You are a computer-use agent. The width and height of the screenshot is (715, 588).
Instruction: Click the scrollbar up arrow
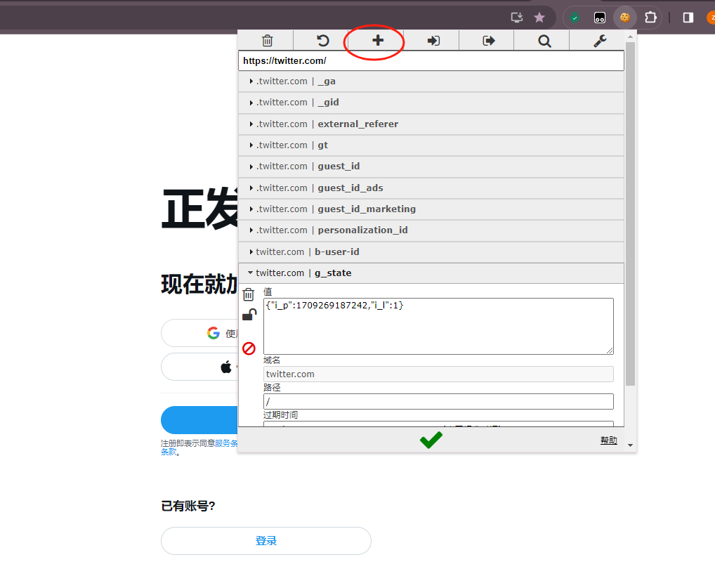(x=630, y=37)
